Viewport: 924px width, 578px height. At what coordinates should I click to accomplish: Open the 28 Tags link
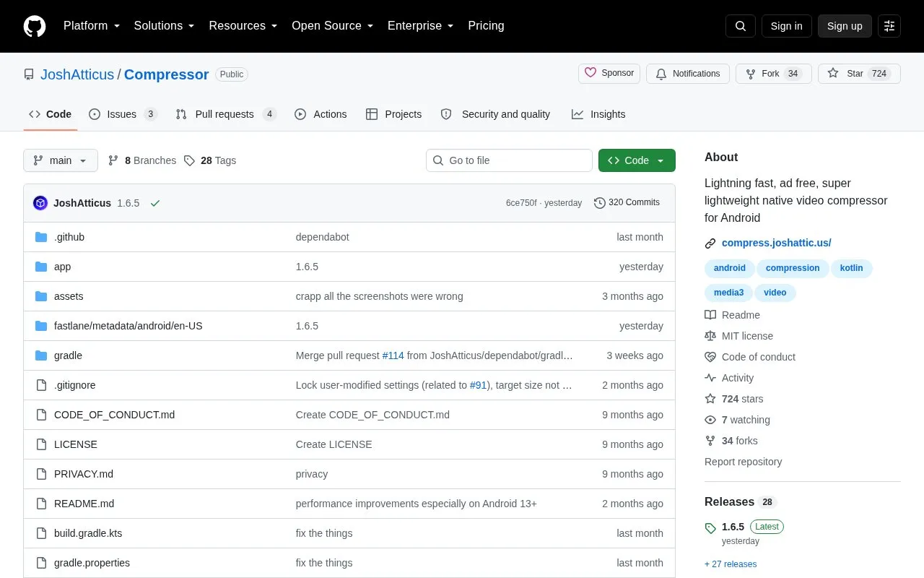click(x=210, y=160)
